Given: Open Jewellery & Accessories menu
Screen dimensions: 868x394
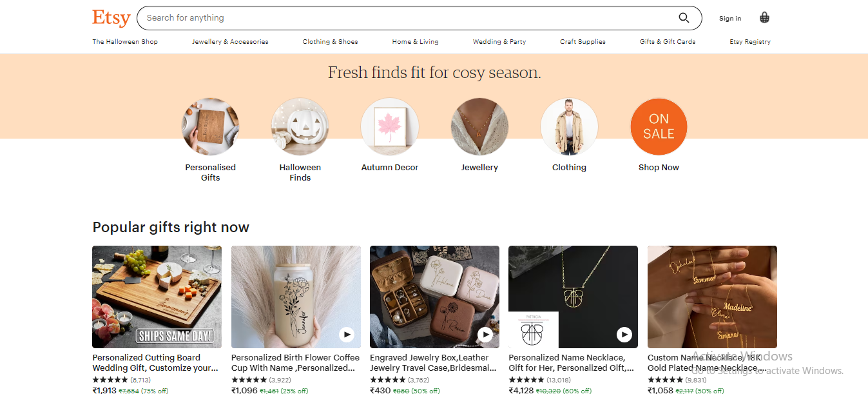Looking at the screenshot, I should (230, 42).
